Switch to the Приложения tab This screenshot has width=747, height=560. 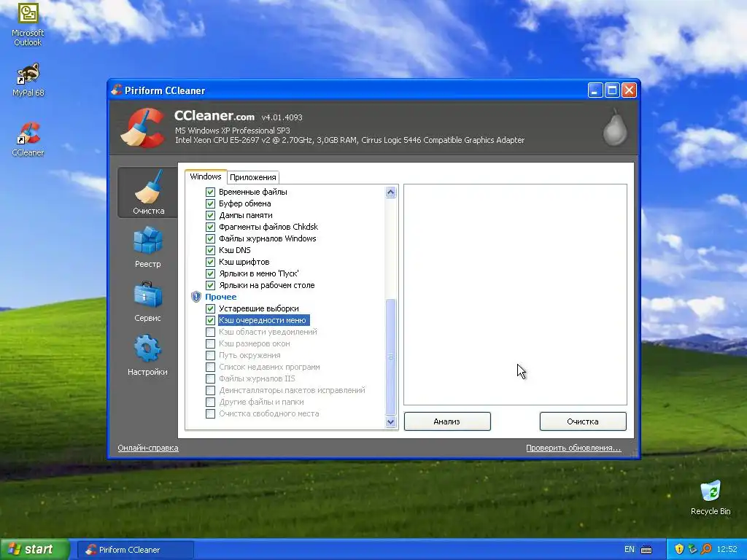253,177
